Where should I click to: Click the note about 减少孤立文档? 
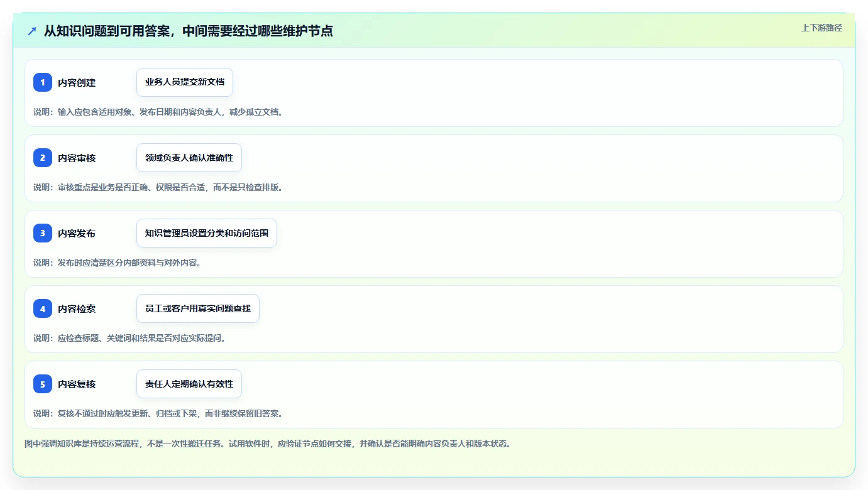pyautogui.click(x=158, y=112)
